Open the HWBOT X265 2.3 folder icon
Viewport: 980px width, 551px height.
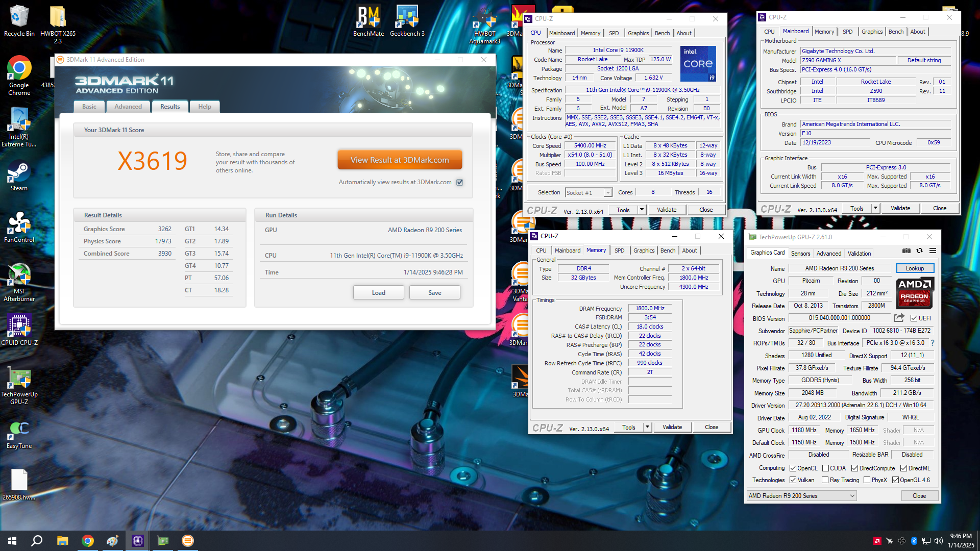[x=58, y=24]
